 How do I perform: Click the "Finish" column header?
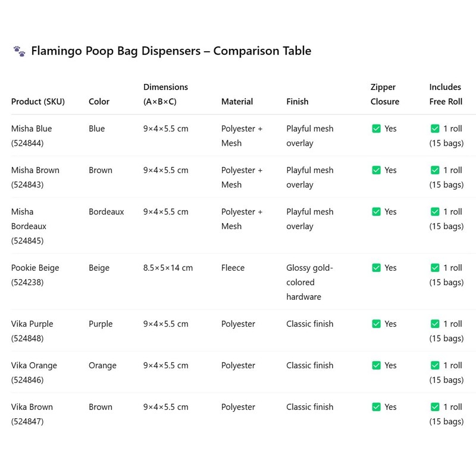coord(297,102)
